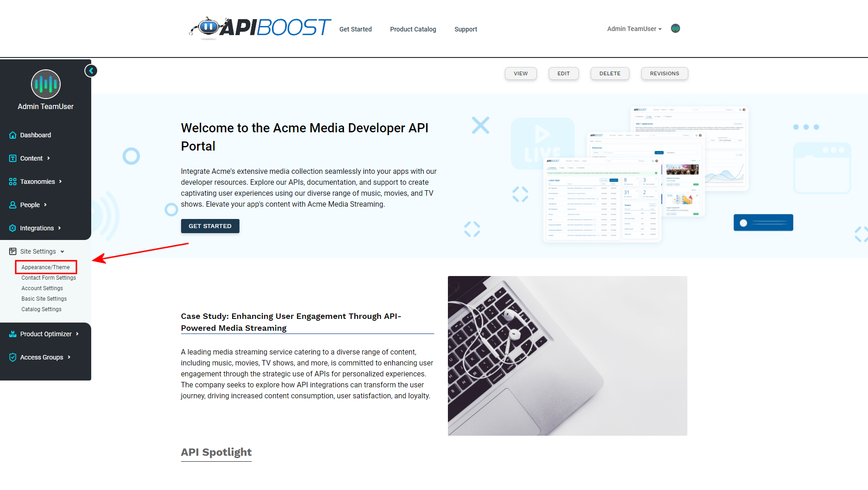Click the Content icon in the sidebar
The width and height of the screenshot is (868, 490).
(13, 158)
